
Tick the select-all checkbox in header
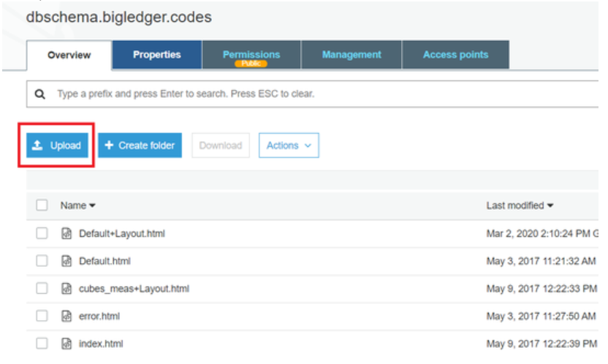click(42, 205)
